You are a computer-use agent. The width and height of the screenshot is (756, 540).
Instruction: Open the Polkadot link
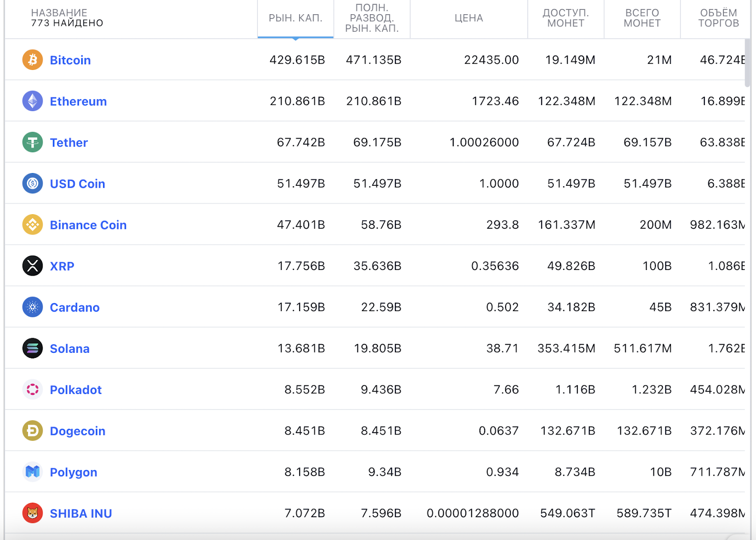point(76,390)
